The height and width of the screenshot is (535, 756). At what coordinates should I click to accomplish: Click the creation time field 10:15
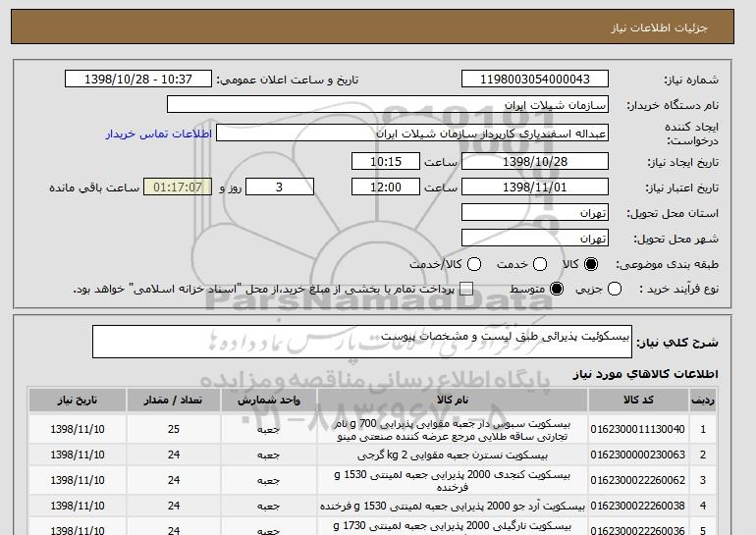point(386,161)
